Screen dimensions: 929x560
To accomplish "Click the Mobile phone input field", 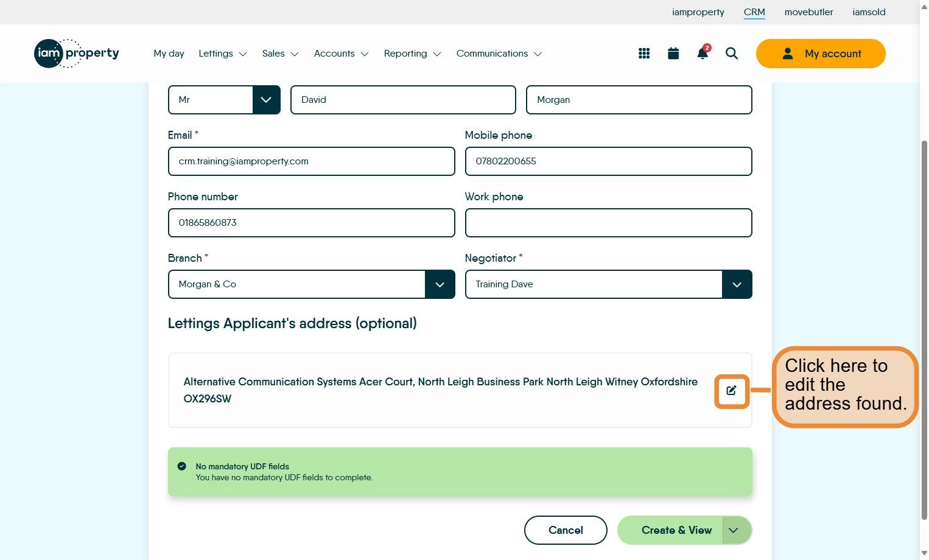I will click(x=608, y=161).
